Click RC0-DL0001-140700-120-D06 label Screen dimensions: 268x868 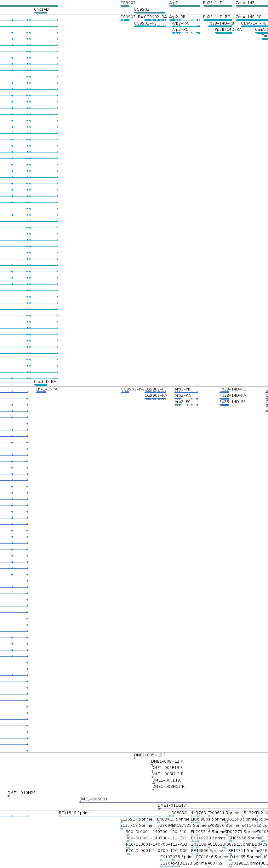157,851
